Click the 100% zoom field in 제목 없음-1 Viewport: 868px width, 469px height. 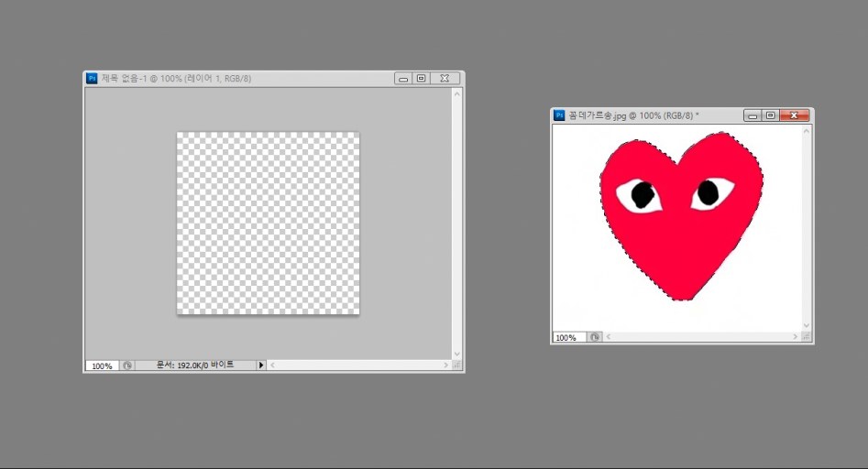(102, 365)
